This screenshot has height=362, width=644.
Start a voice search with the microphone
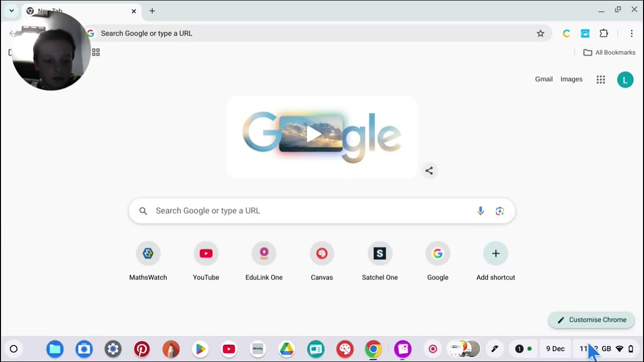point(480,211)
